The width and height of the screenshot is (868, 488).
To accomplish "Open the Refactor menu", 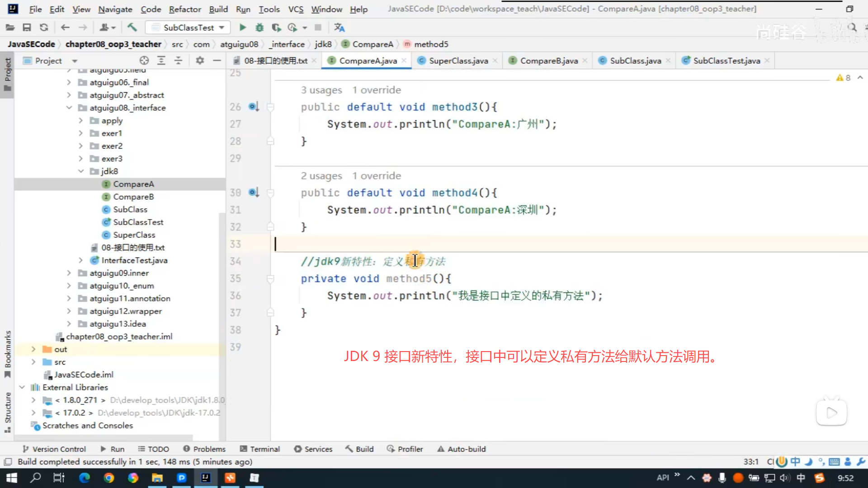I will pos(184,9).
